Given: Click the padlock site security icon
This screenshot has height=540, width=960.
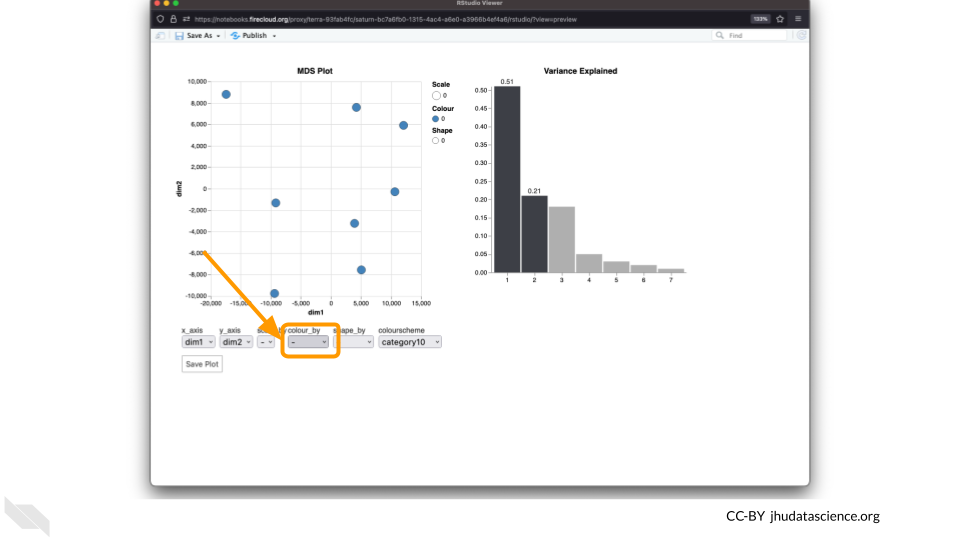Looking at the screenshot, I should pyautogui.click(x=173, y=19).
